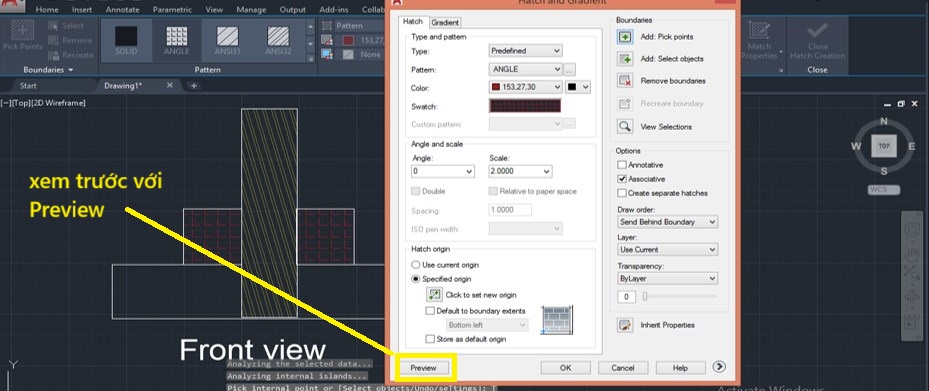Click the Cancel button
The width and height of the screenshot is (929, 391).
pos(623,368)
